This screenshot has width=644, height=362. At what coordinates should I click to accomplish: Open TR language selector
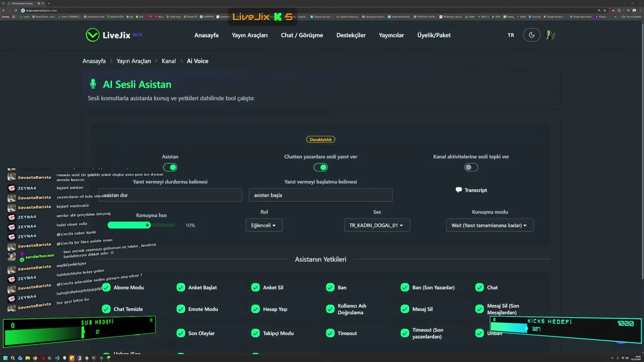tap(511, 35)
